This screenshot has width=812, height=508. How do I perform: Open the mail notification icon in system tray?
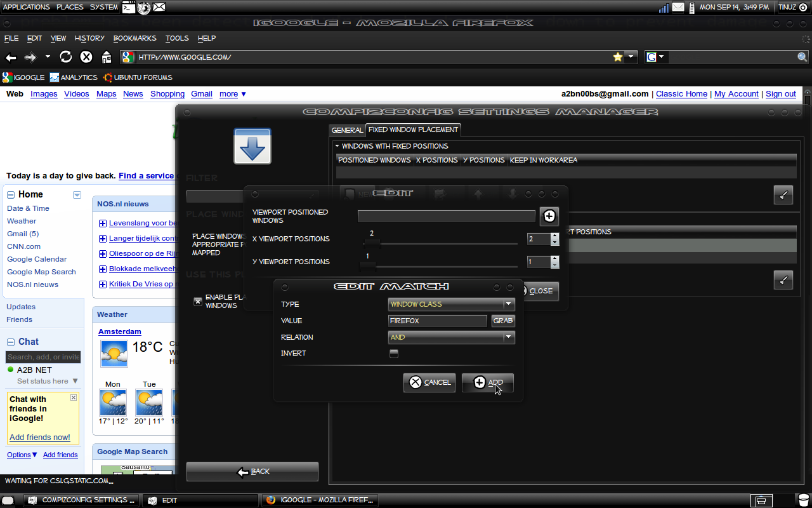pyautogui.click(x=678, y=7)
